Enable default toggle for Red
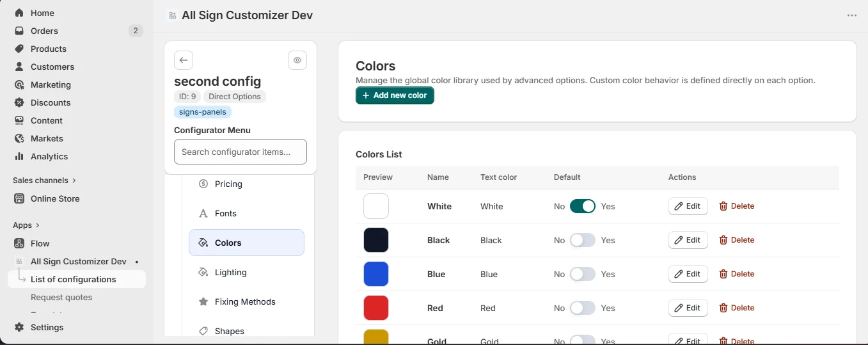Image resolution: width=868 pixels, height=345 pixels. [x=583, y=308]
